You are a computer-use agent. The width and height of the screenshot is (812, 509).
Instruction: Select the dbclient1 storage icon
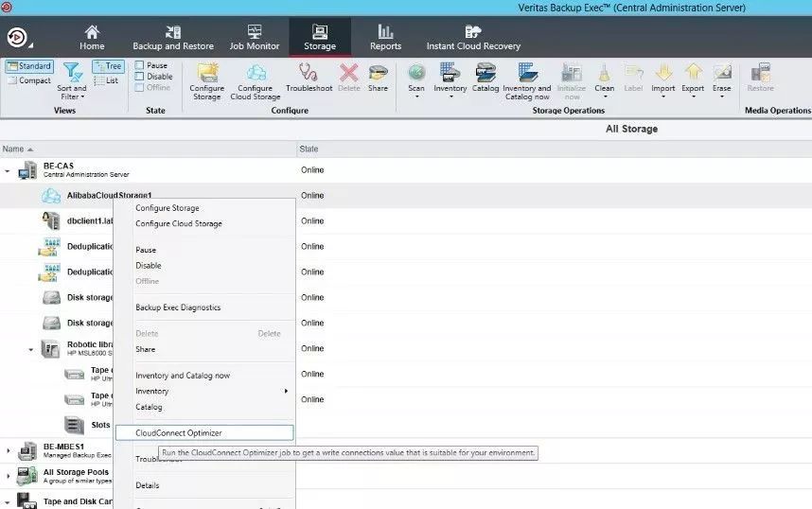point(51,221)
